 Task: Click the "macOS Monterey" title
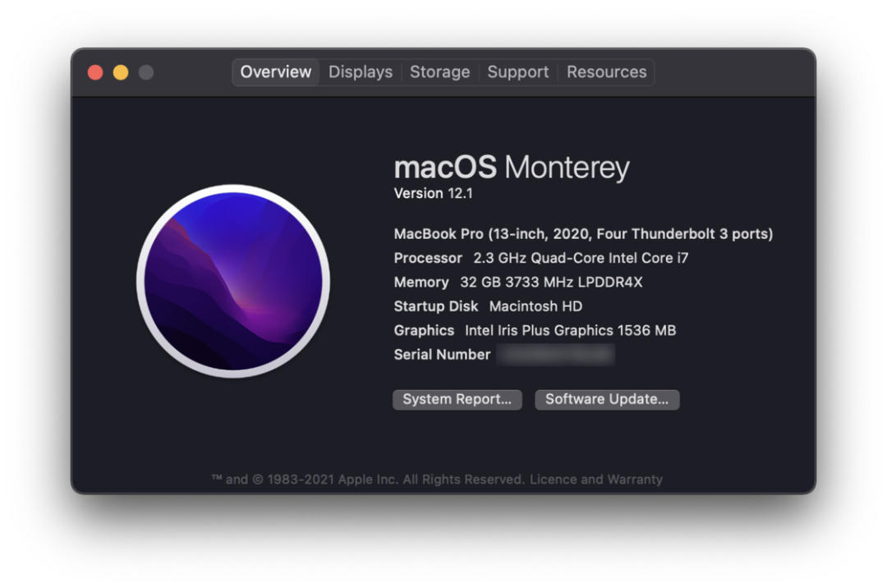pos(512,168)
